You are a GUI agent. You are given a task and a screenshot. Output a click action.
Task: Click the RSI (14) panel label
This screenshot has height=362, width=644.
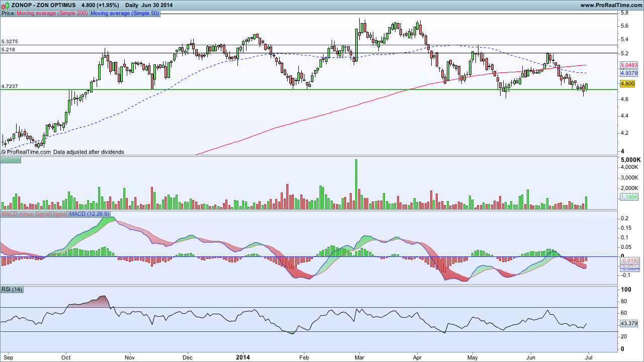click(12, 289)
